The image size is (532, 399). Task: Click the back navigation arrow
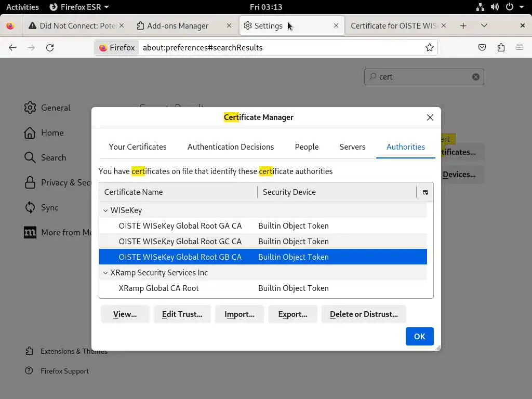click(12, 47)
